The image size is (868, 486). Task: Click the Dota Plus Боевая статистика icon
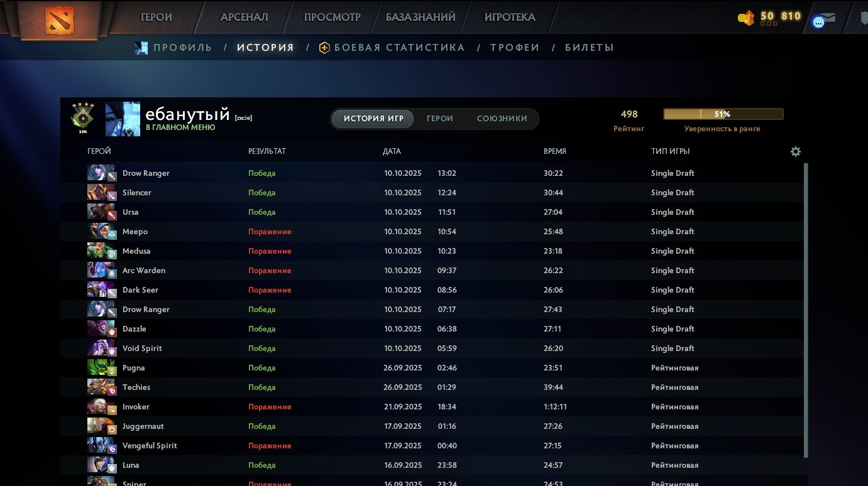[x=324, y=48]
